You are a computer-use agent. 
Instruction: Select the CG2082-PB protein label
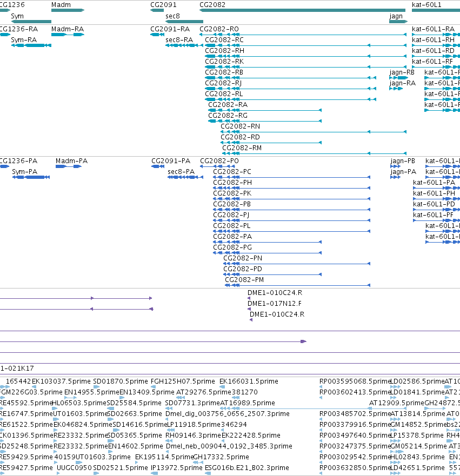232,204
